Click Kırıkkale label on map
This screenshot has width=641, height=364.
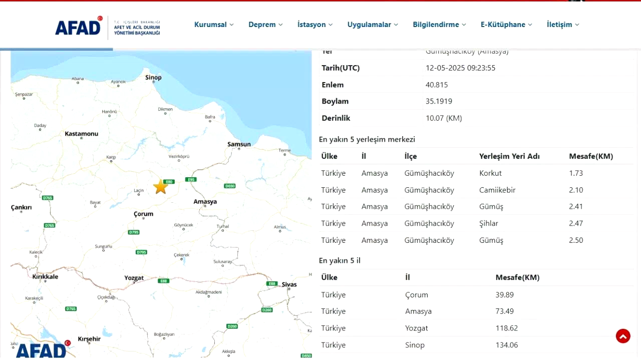[x=45, y=276]
